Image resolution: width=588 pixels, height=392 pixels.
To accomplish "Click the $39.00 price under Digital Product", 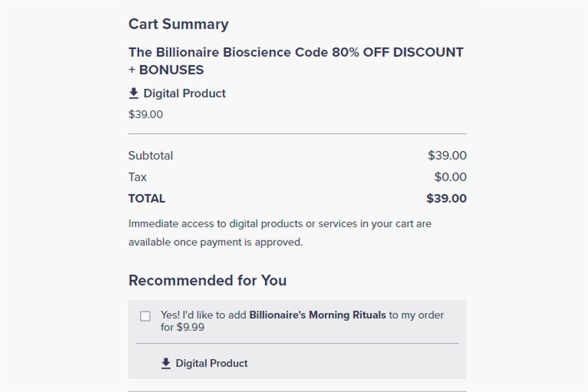I will point(146,114).
